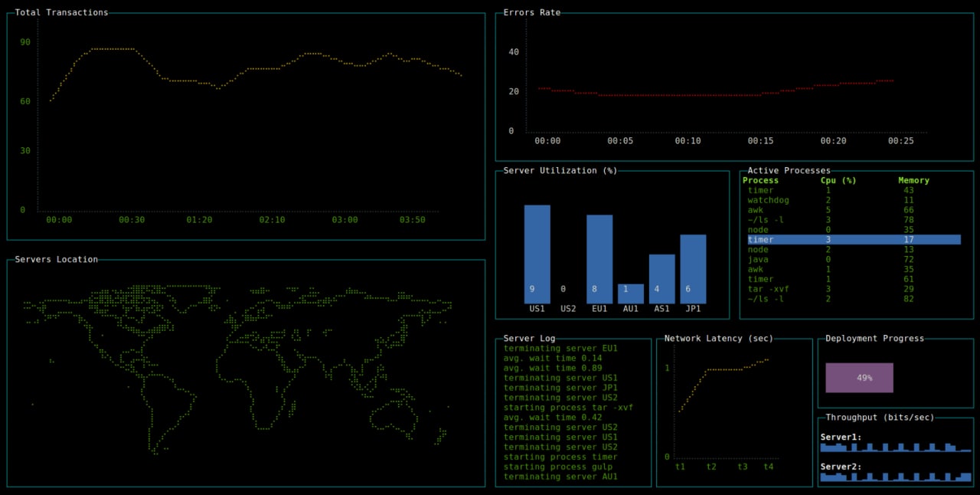Click the EU1 utilization bar

(x=599, y=260)
